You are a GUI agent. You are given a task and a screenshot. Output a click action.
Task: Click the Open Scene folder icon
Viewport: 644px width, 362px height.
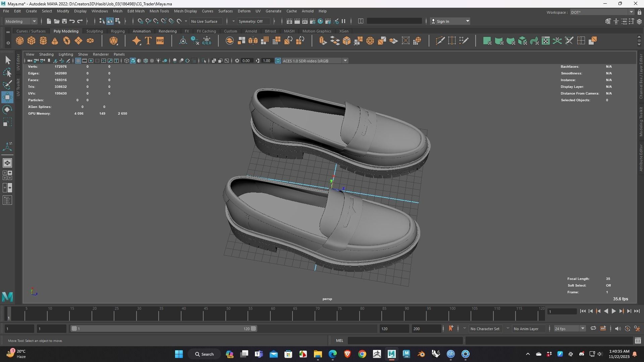(x=57, y=21)
